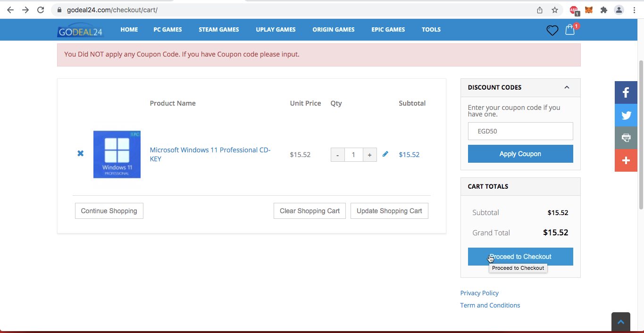644x333 pixels.
Task: Open the STEAM GAMES menu
Action: (x=219, y=29)
